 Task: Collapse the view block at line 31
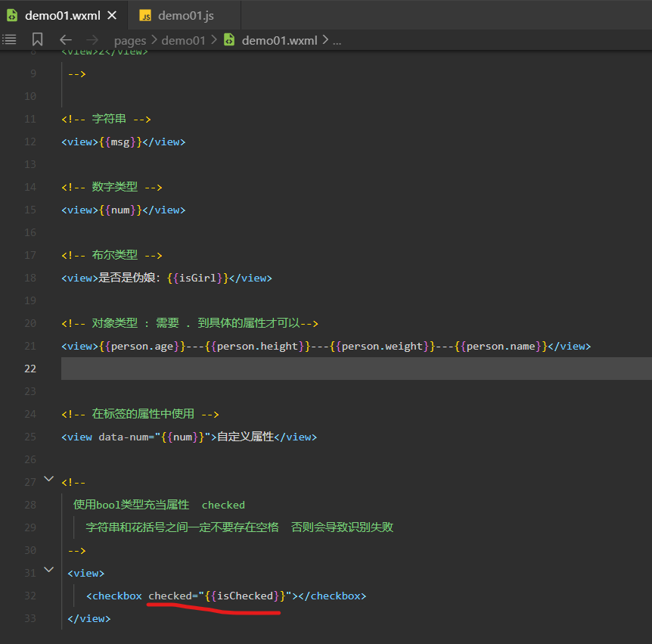(x=49, y=570)
